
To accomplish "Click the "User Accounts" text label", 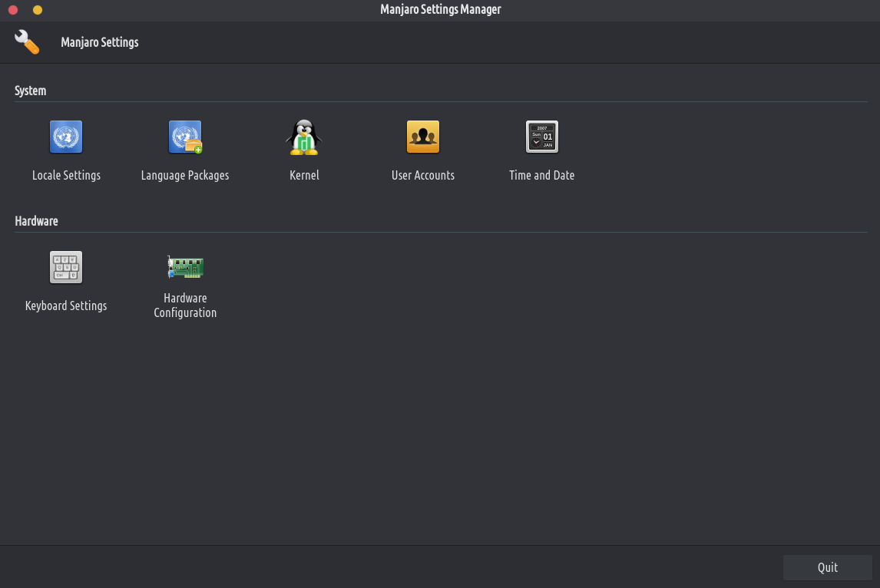I will point(423,175).
